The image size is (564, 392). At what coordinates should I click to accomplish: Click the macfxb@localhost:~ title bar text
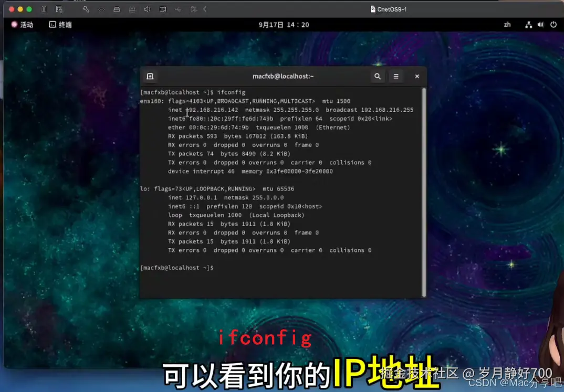[x=284, y=76]
